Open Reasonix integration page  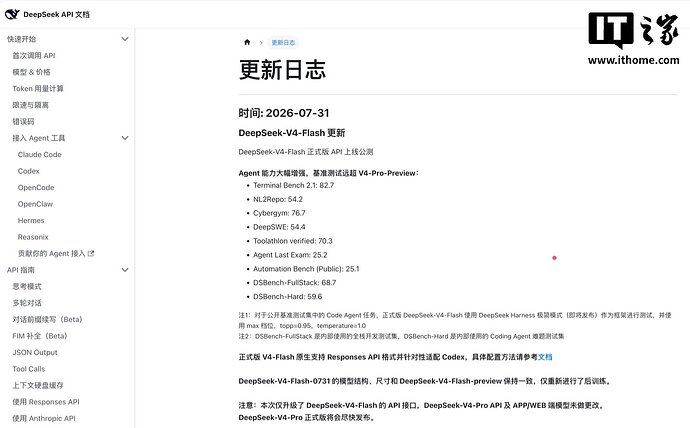[x=33, y=237]
